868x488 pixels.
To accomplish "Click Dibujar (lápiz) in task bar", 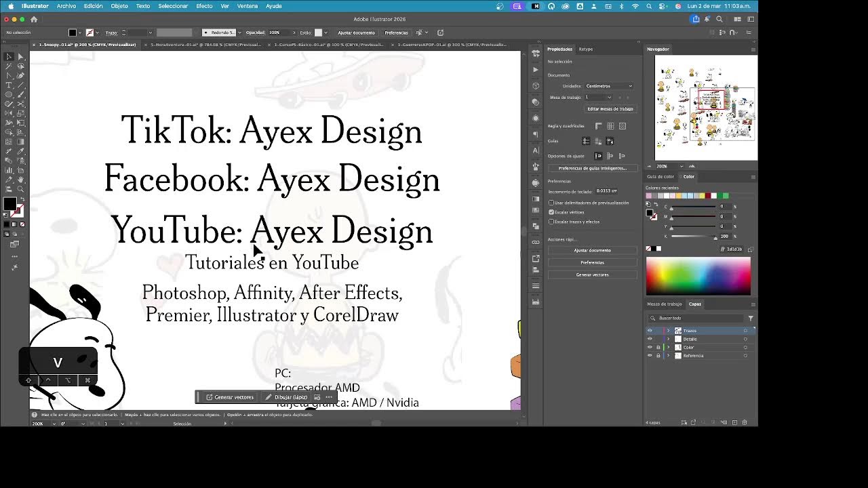I will tap(286, 397).
